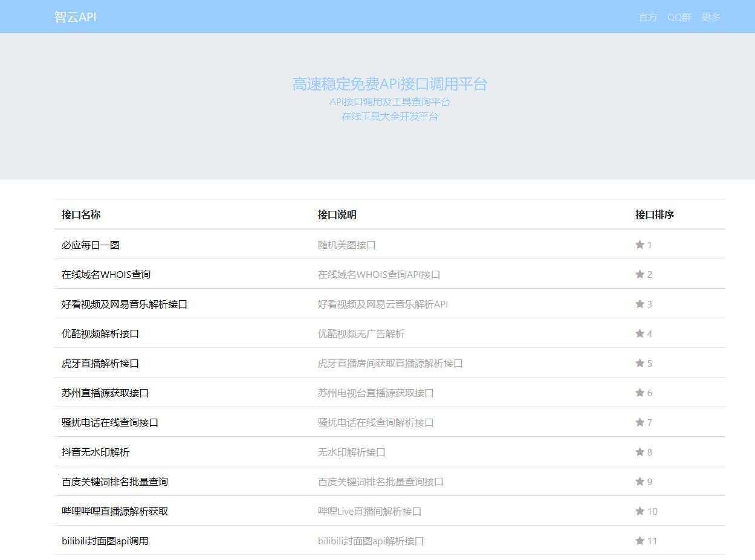
Task: Click the 智云API logo
Action: (74, 17)
